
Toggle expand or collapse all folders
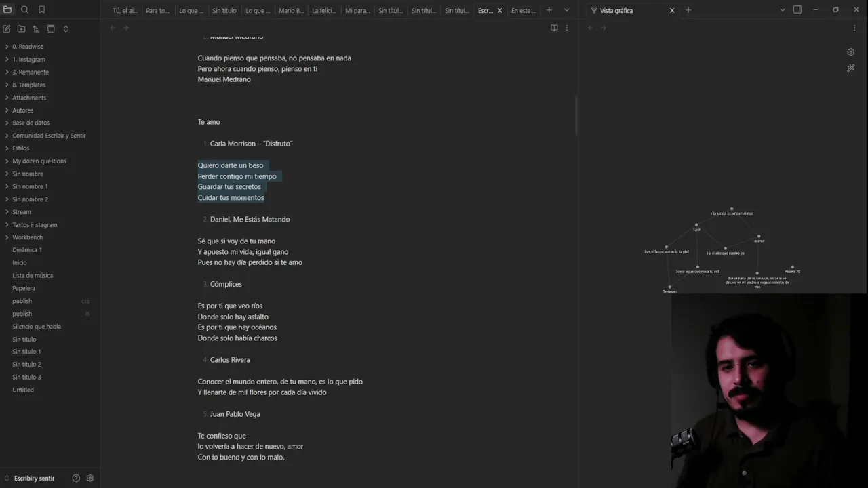[x=66, y=29]
